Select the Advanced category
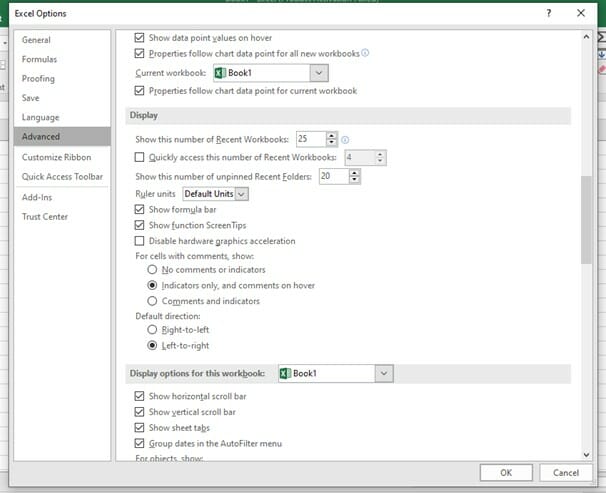This screenshot has width=606, height=493. click(62, 137)
